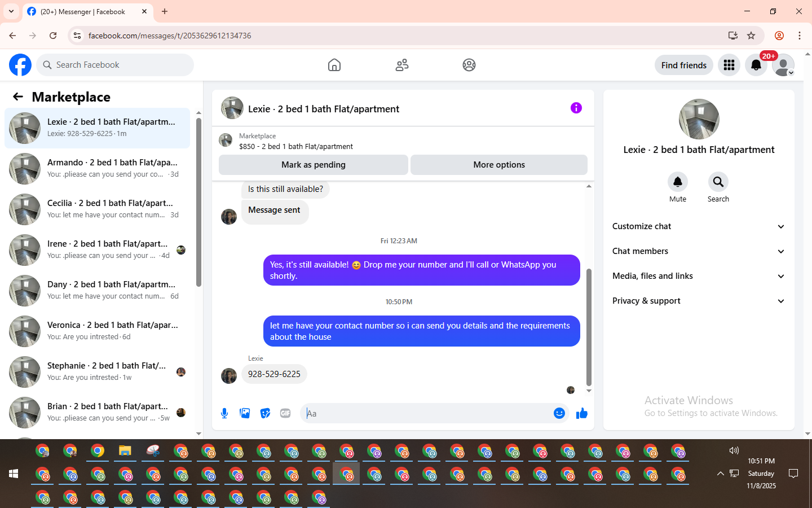
Task: Choose a sticker icon
Action: [265, 413]
